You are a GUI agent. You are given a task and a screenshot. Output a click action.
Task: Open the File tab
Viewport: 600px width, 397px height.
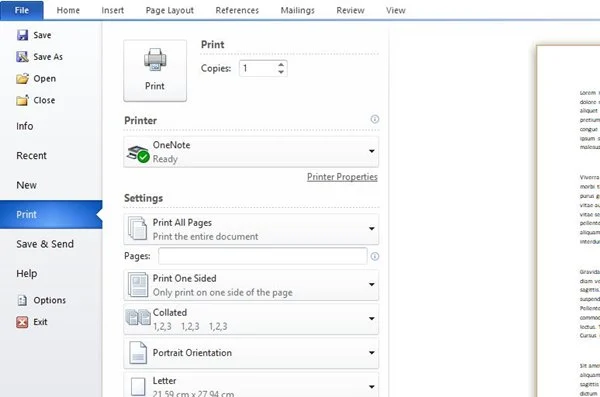(x=22, y=10)
